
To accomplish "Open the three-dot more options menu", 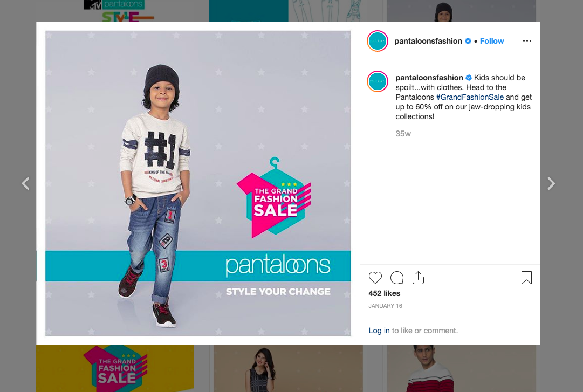I will point(527,41).
